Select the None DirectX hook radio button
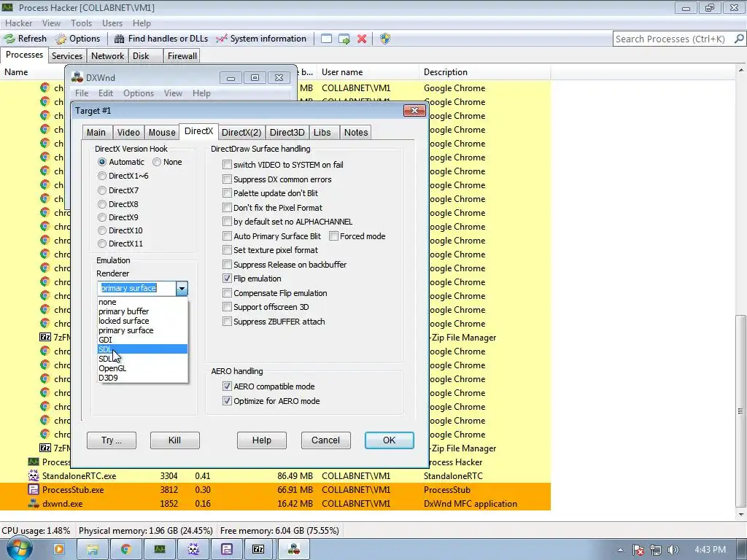The width and height of the screenshot is (747, 560). [157, 162]
